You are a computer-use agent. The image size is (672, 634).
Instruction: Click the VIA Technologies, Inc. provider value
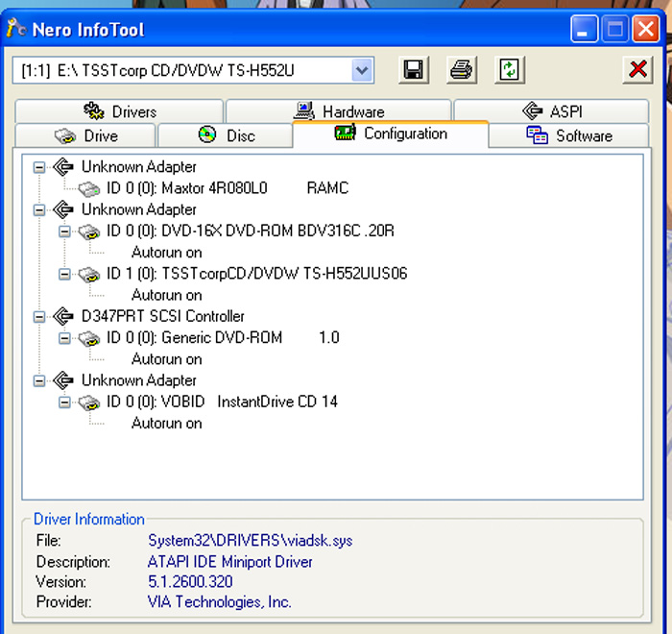point(220,602)
